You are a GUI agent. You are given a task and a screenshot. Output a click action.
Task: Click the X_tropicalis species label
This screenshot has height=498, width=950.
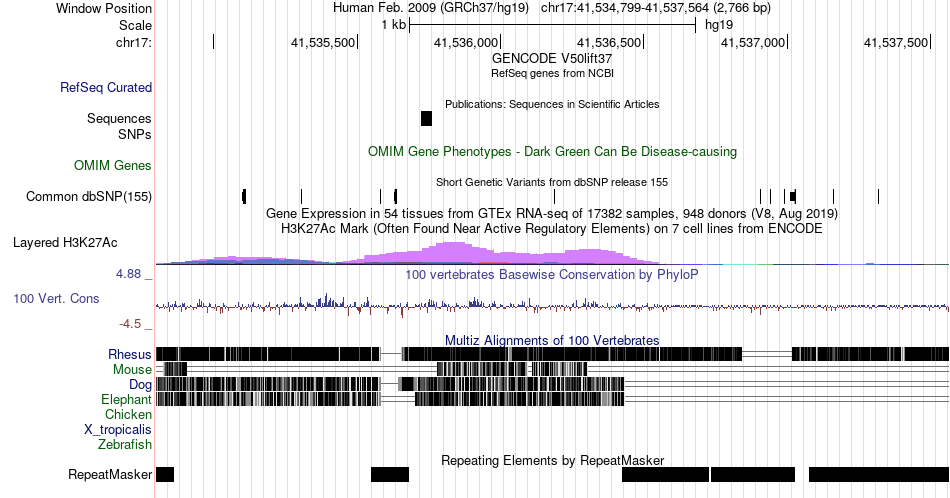coord(118,430)
